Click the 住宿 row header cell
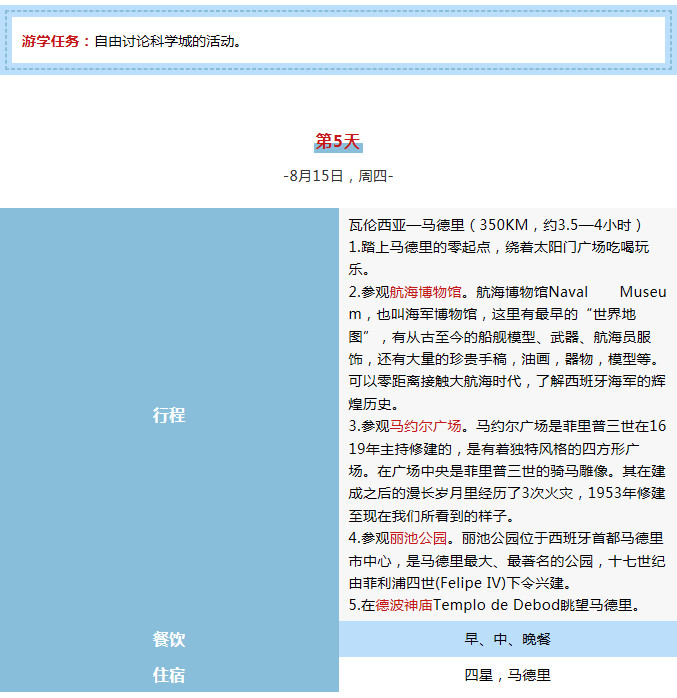Image resolution: width=677 pixels, height=698 pixels. 169,675
